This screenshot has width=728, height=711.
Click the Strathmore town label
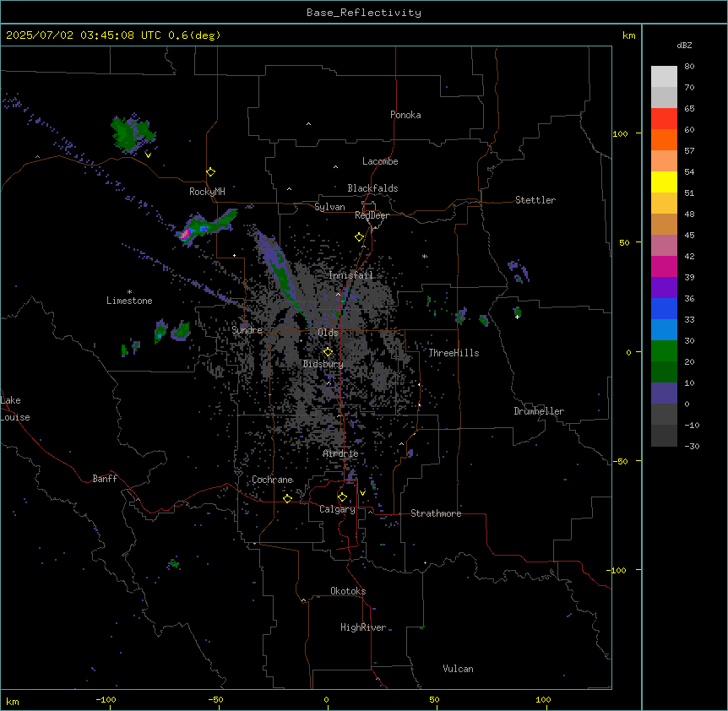[436, 513]
